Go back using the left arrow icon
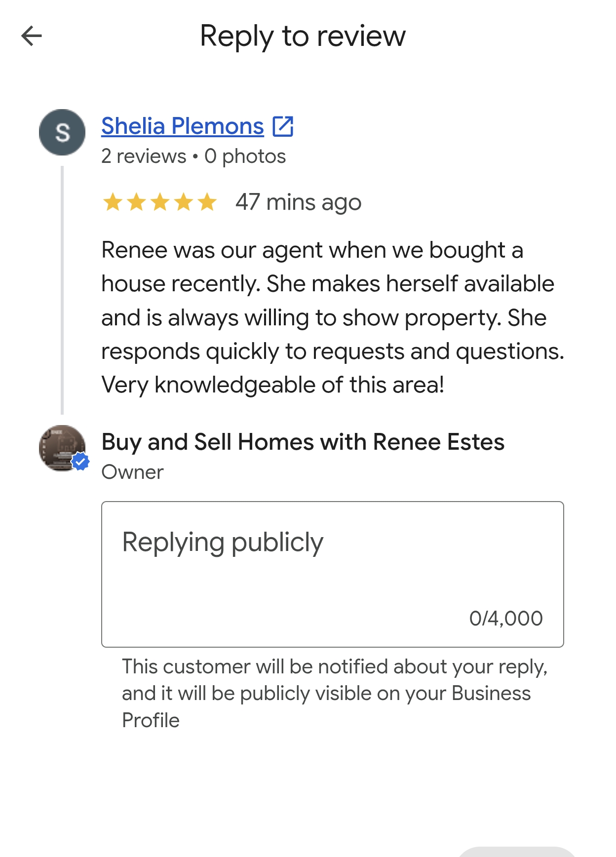 [x=32, y=36]
